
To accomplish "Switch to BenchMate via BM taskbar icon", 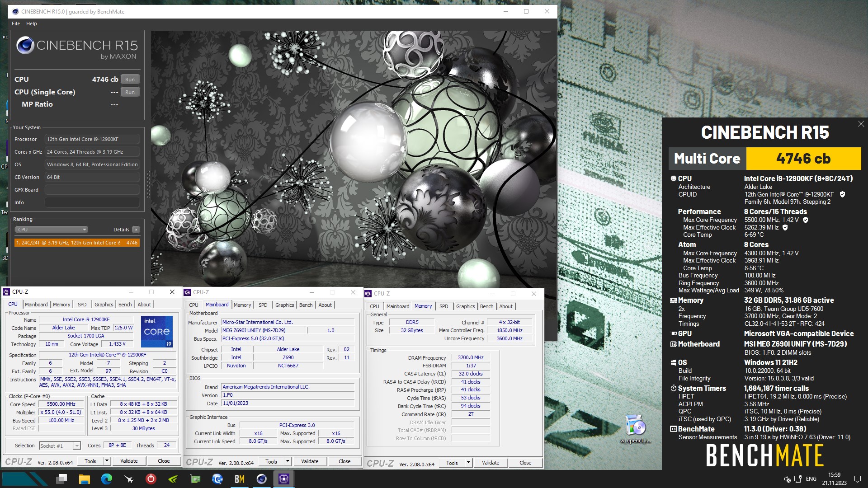I will click(240, 479).
